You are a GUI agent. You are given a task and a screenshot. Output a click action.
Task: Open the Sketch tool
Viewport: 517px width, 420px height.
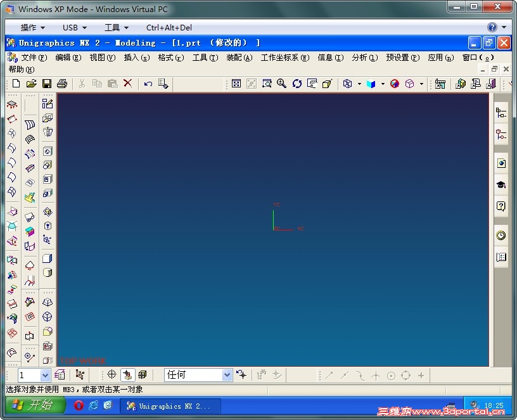47,104
